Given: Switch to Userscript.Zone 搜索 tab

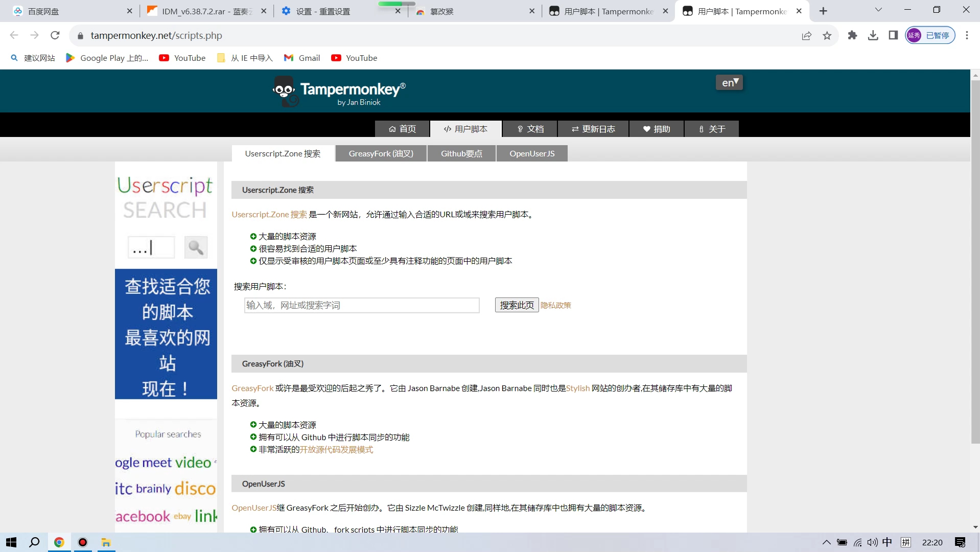Looking at the screenshot, I should 283,153.
